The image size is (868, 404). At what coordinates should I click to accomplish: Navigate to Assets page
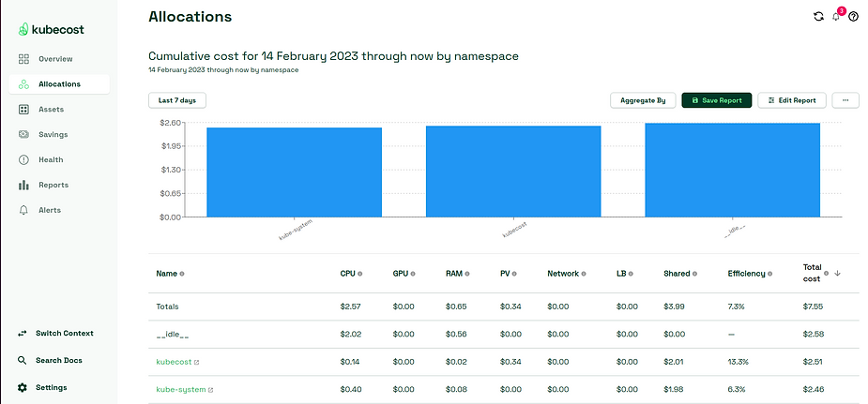pos(51,110)
